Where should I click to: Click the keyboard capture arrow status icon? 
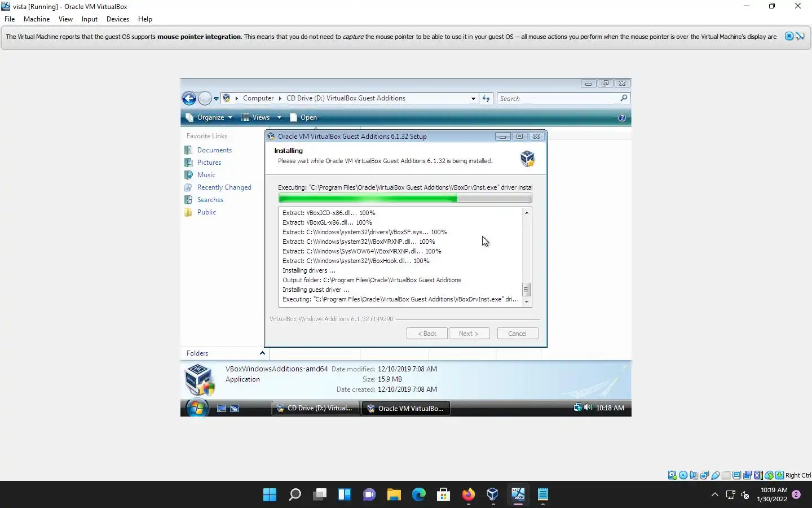[780, 475]
